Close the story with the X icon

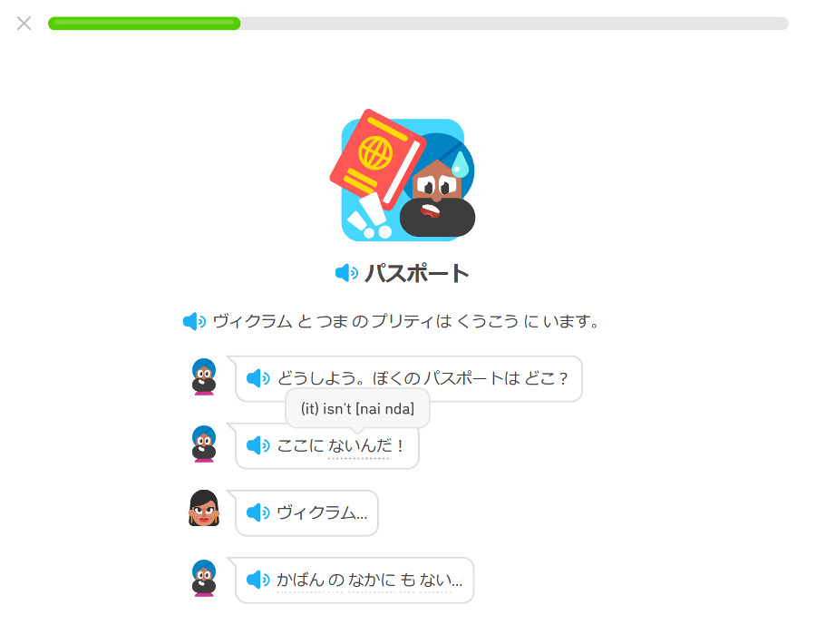click(x=24, y=24)
